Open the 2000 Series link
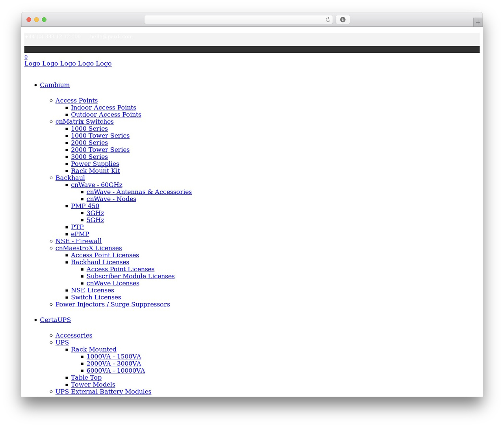 tap(89, 143)
